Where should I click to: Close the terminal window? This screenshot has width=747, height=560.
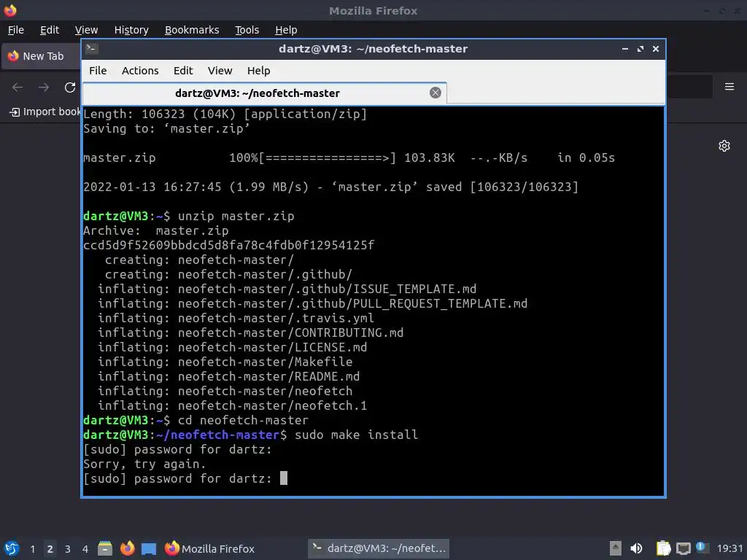pyautogui.click(x=656, y=49)
